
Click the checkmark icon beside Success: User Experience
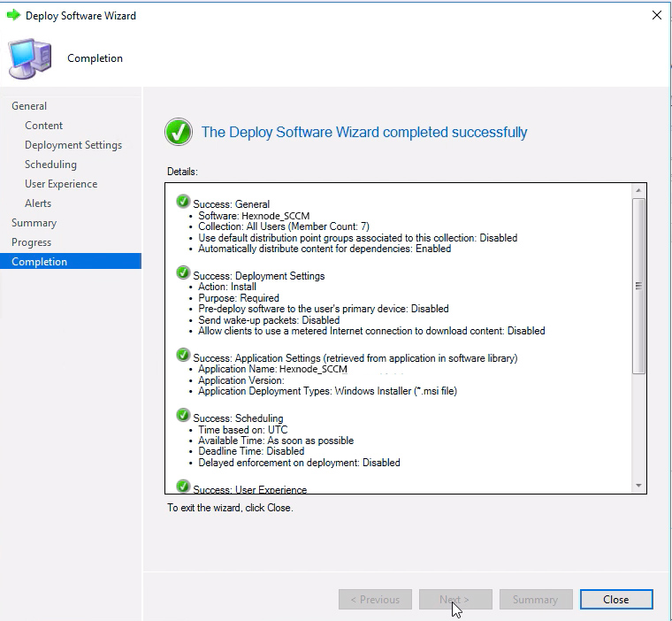tap(183, 487)
